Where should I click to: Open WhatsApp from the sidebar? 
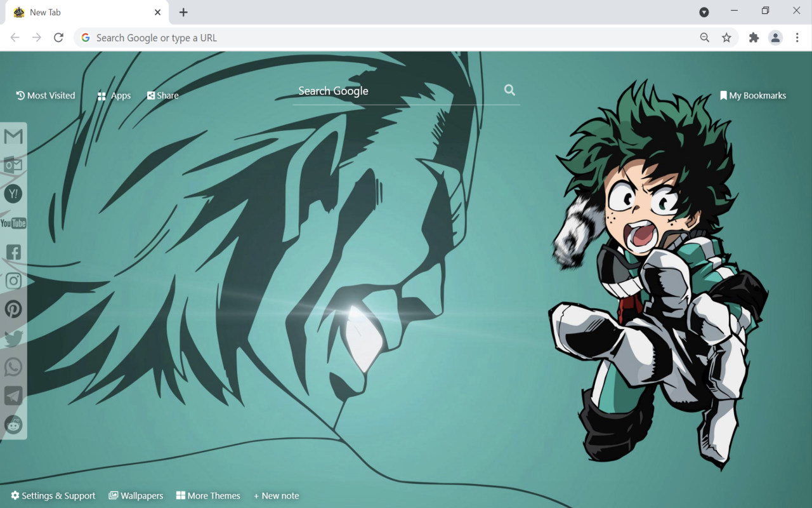point(13,367)
